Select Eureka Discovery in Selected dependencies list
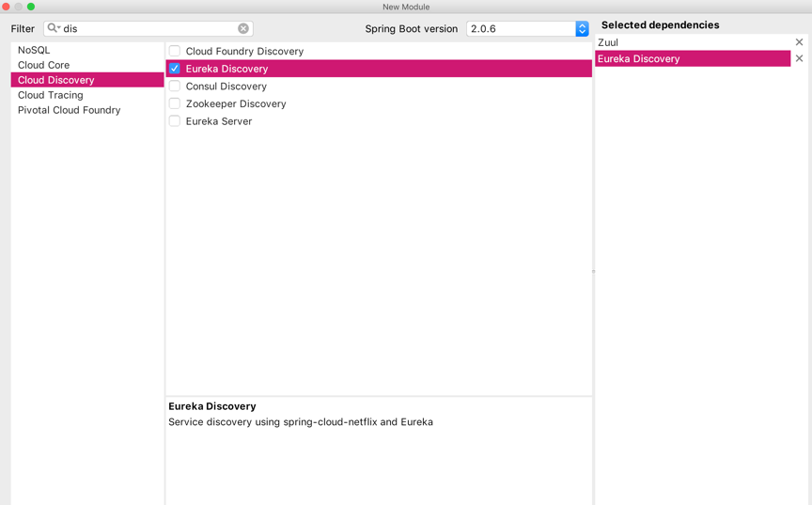 tap(693, 58)
